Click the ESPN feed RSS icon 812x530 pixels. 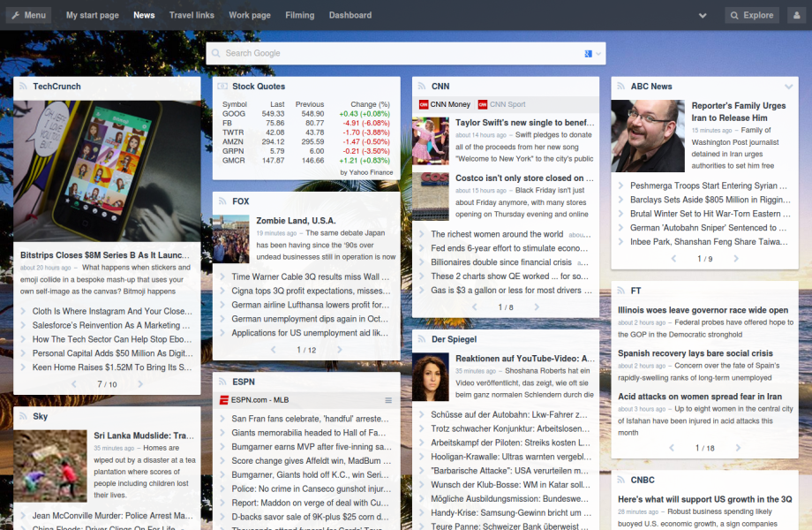222,382
